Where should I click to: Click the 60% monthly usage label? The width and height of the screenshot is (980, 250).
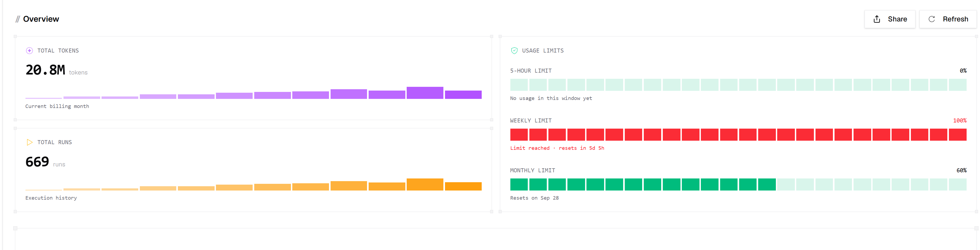pos(961,170)
